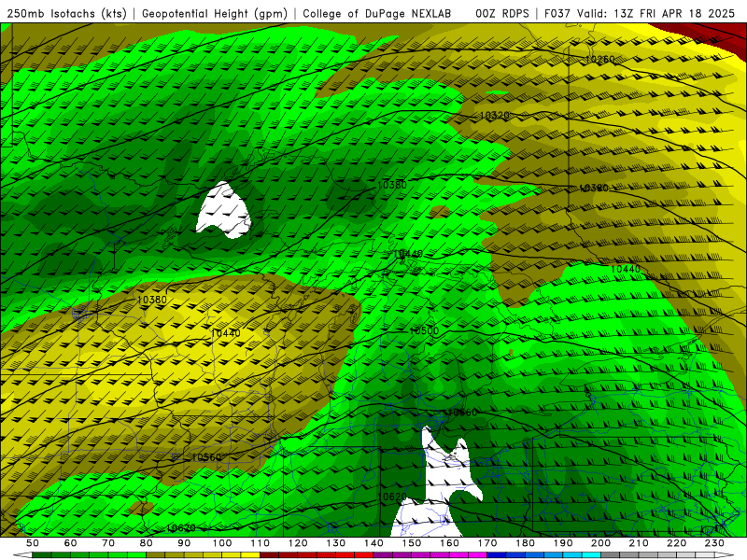Pick the 120 legend scale number
Screen dimensions: 747x560
[298, 543]
